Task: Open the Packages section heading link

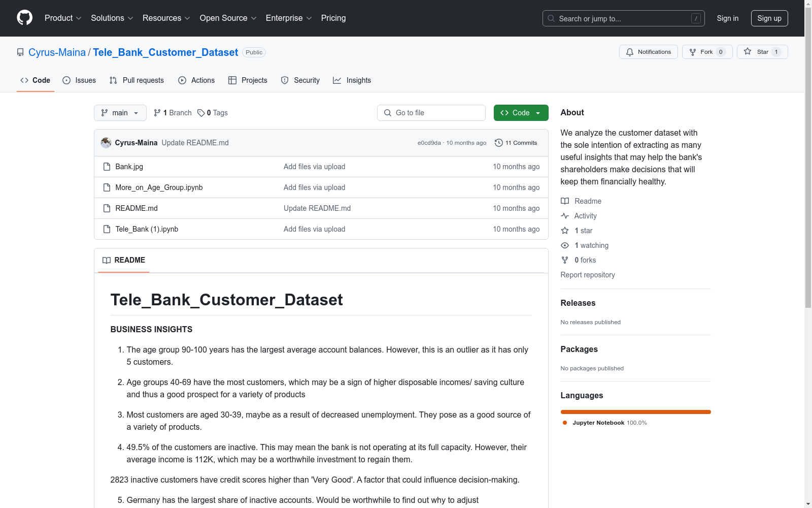Action: point(579,349)
